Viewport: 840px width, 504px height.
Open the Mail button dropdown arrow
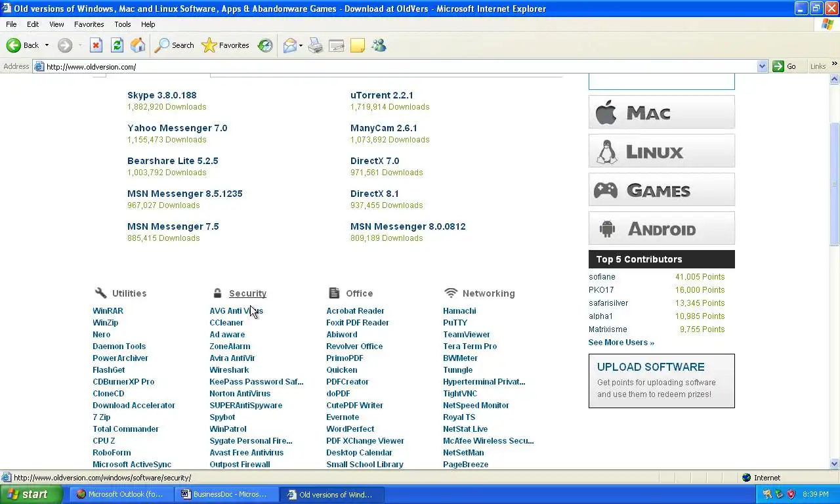[301, 45]
